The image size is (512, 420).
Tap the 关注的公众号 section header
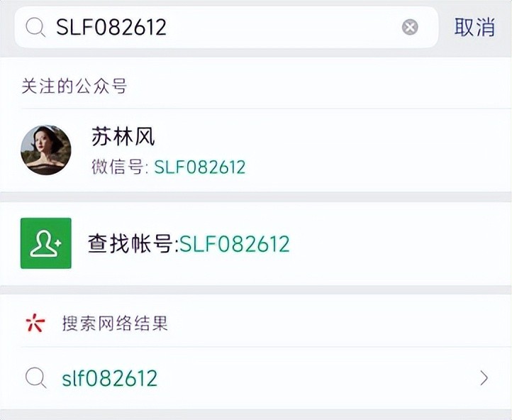click(74, 87)
